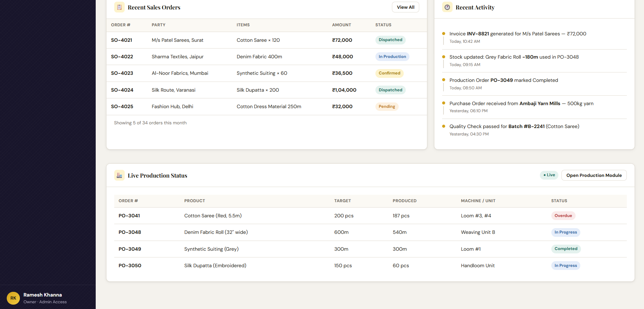
Task: Click the Overdue status badge
Action: click(x=563, y=216)
